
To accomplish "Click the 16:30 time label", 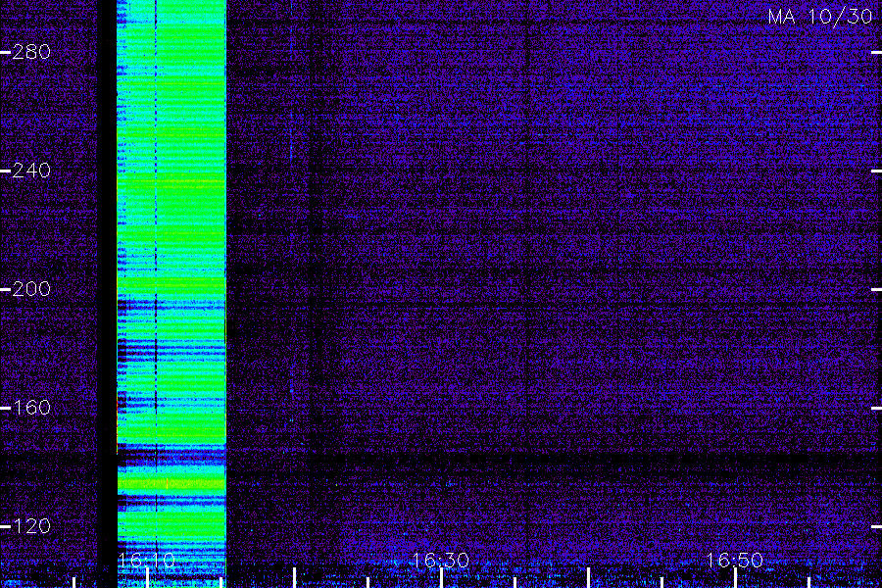I will coord(441,560).
